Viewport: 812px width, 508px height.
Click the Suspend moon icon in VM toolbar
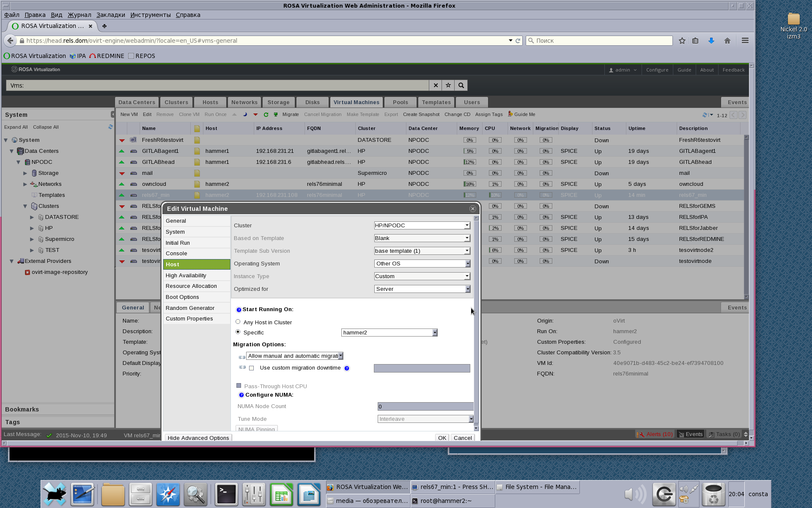tap(245, 114)
